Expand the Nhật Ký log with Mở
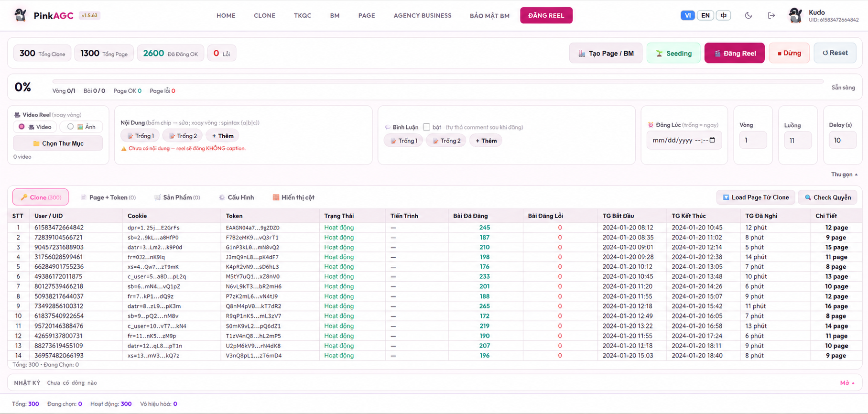Viewport: 868px width, 414px height. pyautogui.click(x=847, y=383)
